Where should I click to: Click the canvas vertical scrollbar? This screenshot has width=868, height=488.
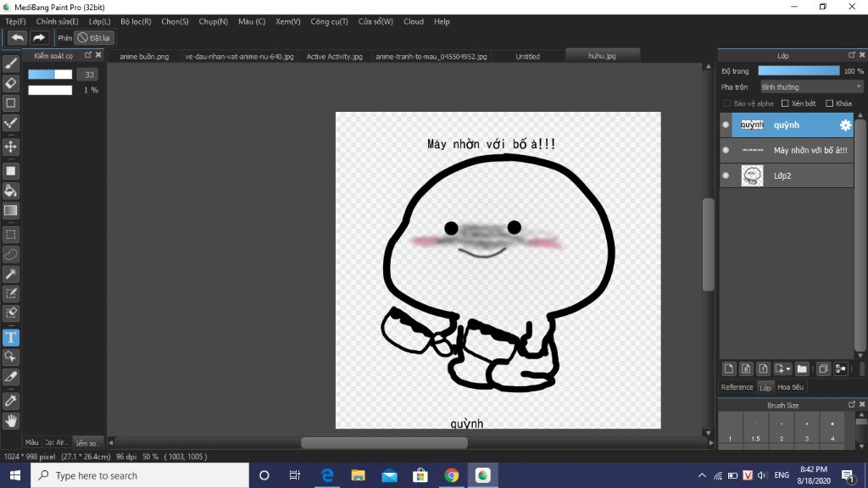[x=708, y=245]
